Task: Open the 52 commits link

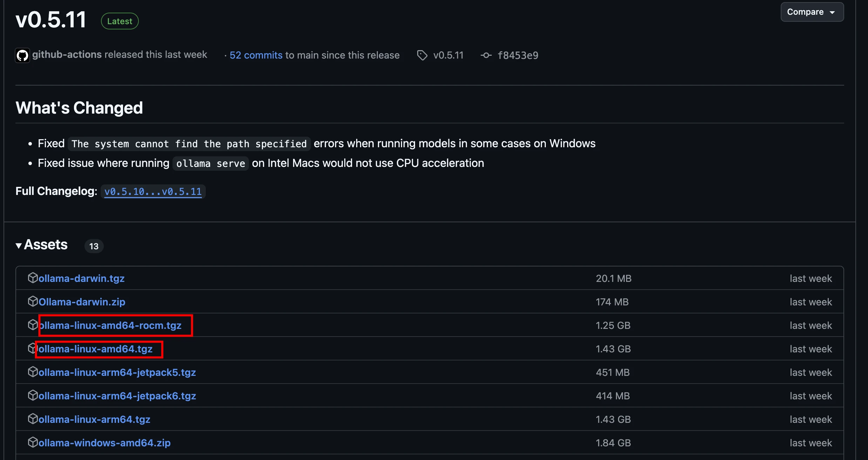Action: pyautogui.click(x=256, y=55)
